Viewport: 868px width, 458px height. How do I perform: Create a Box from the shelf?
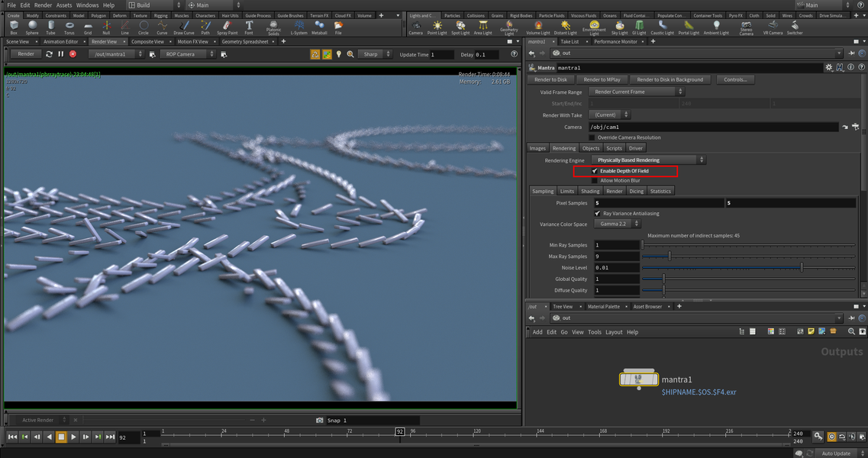[x=14, y=27]
